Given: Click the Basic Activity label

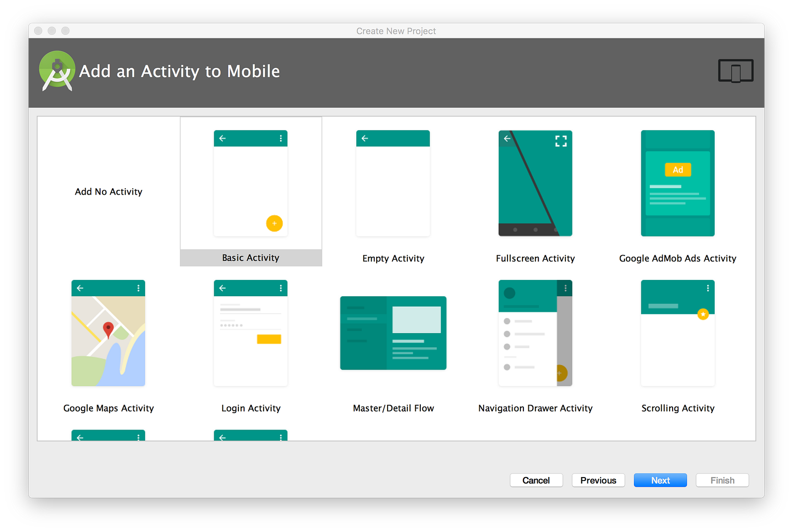Looking at the screenshot, I should [x=251, y=258].
